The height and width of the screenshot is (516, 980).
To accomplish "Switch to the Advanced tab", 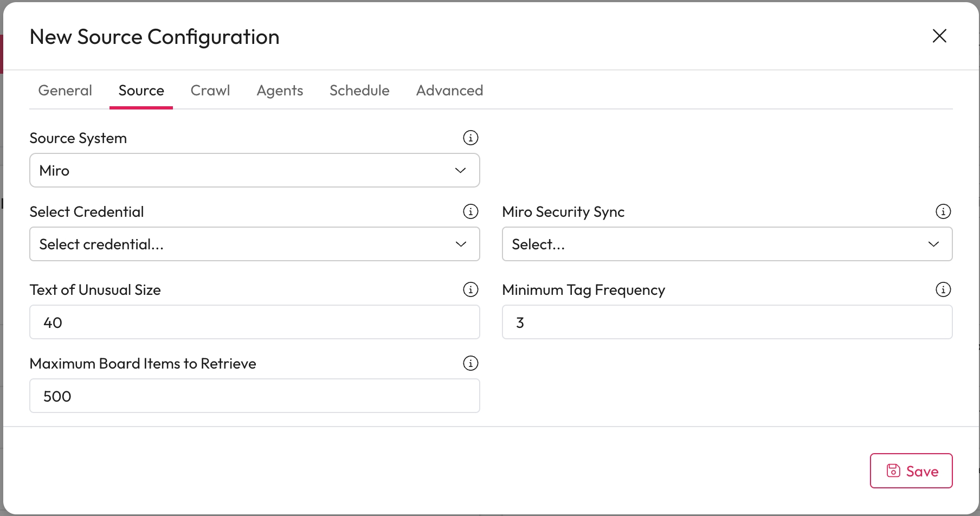I will point(449,91).
